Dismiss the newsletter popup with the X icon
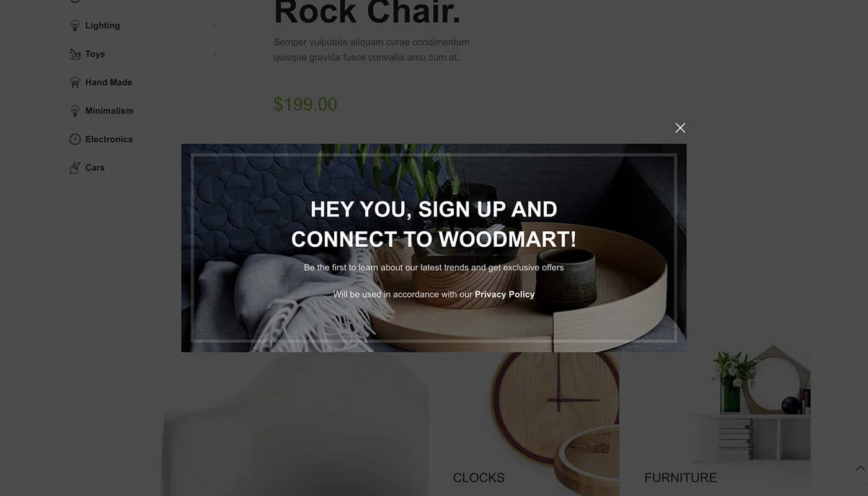Image resolution: width=868 pixels, height=496 pixels. coord(680,128)
